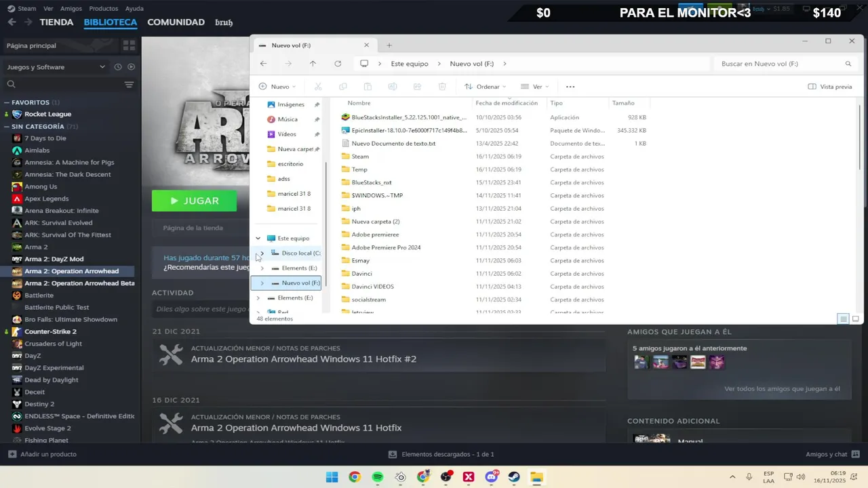The image size is (868, 488).
Task: Click the Paste icon in Explorer toolbar
Action: click(x=368, y=87)
